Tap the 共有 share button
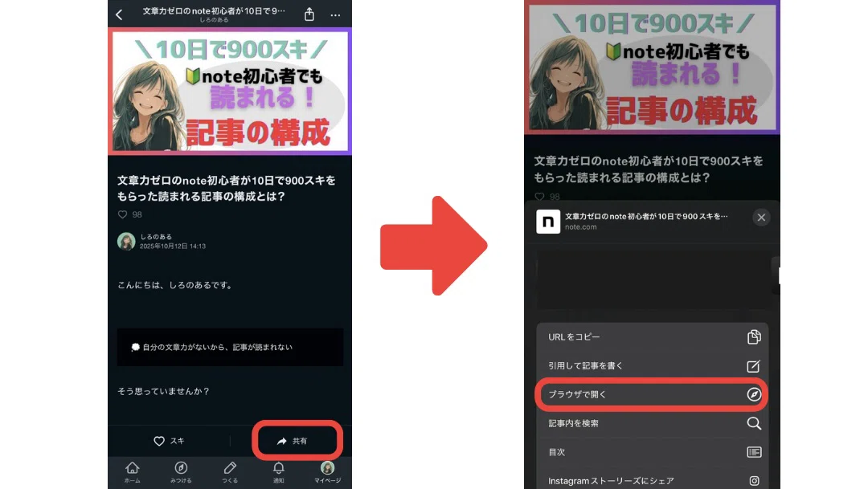This screenshot has height=489, width=868. [x=293, y=441]
